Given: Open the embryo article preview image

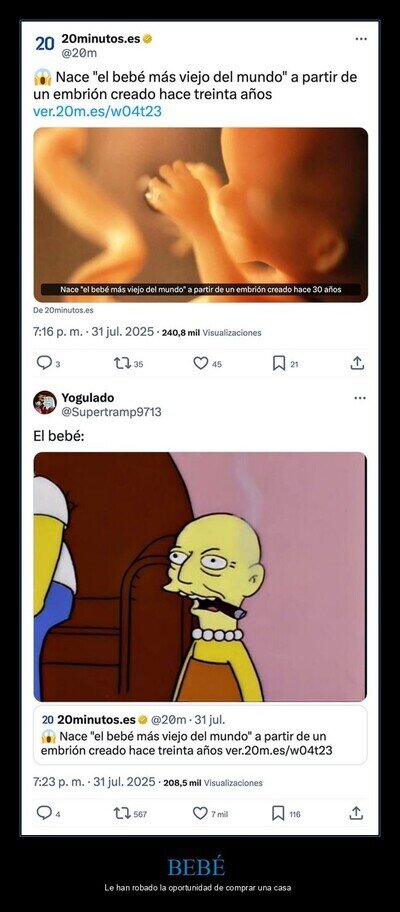Looking at the screenshot, I should coord(201,215).
